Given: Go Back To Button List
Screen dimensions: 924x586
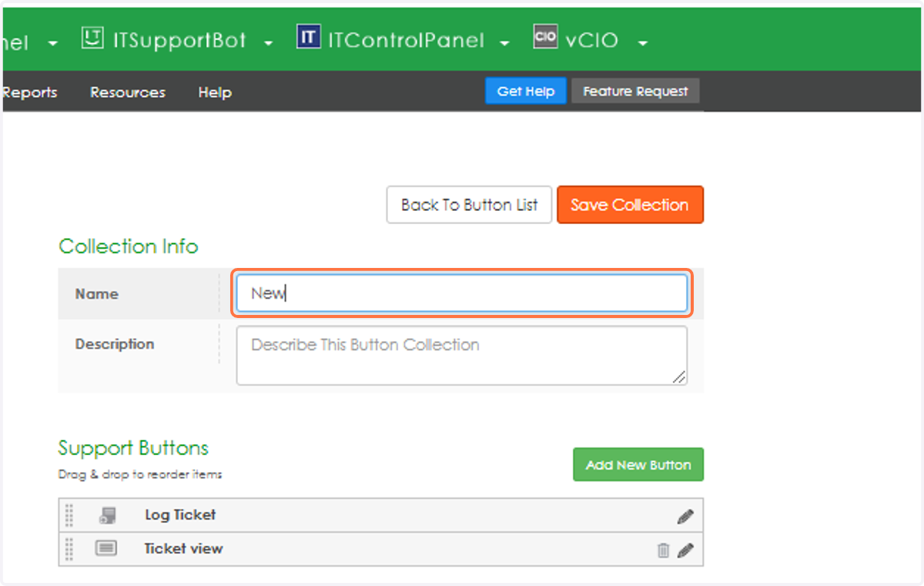Looking at the screenshot, I should [x=470, y=205].
